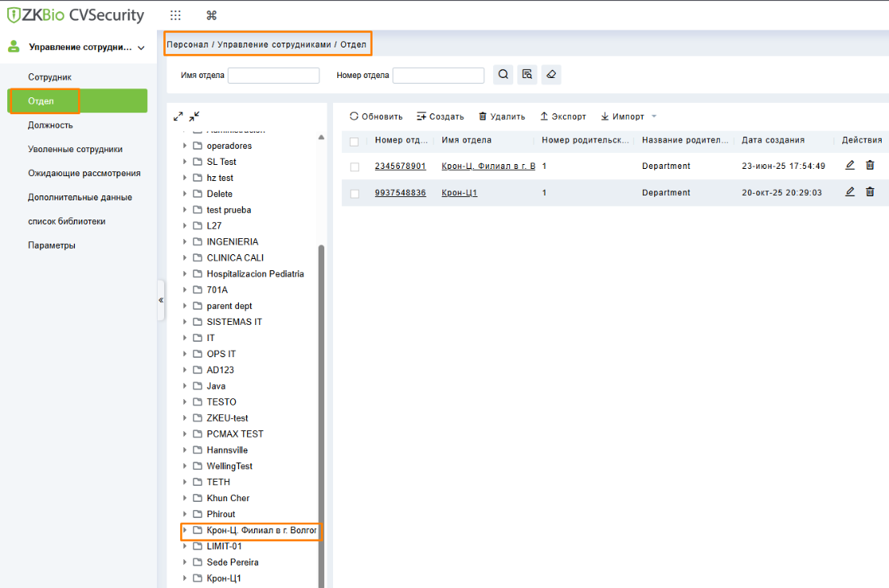Open the advanced search icon
Image resolution: width=889 pixels, height=588 pixels.
point(527,75)
